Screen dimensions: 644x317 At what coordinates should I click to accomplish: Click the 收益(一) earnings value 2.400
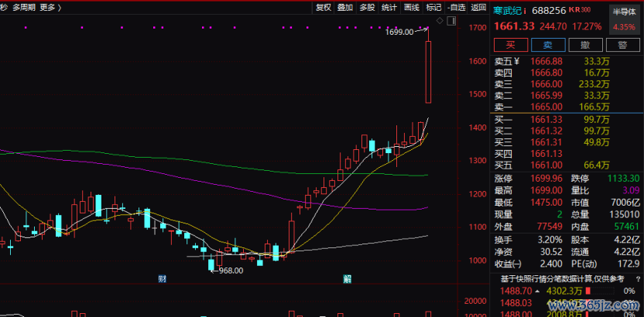[552, 264]
